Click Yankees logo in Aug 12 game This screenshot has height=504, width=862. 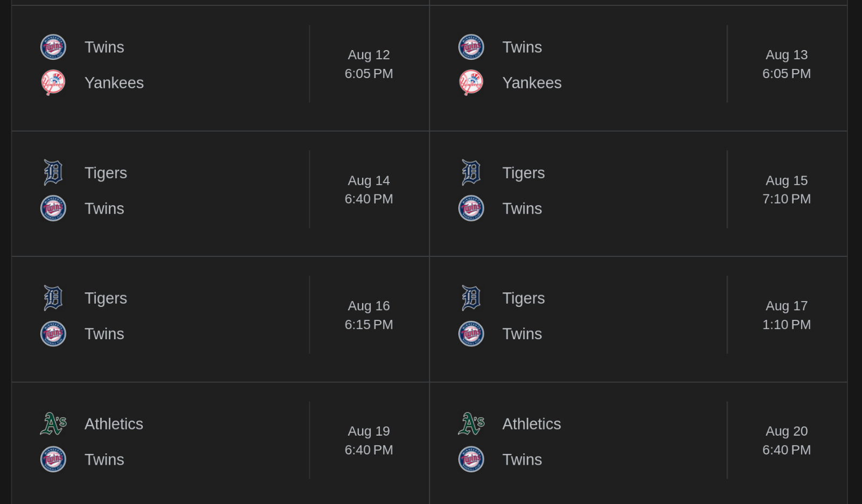pyautogui.click(x=53, y=83)
